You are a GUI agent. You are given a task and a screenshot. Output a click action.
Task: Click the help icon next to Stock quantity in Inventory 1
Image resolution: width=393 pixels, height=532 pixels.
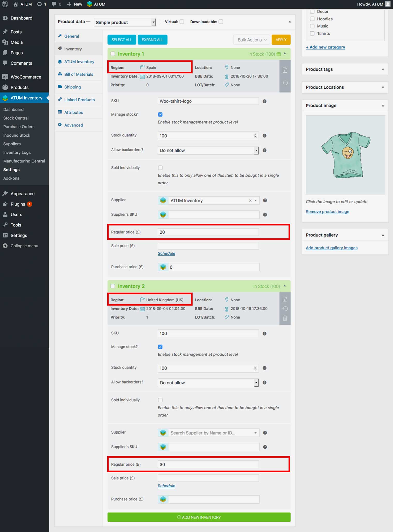pyautogui.click(x=264, y=136)
